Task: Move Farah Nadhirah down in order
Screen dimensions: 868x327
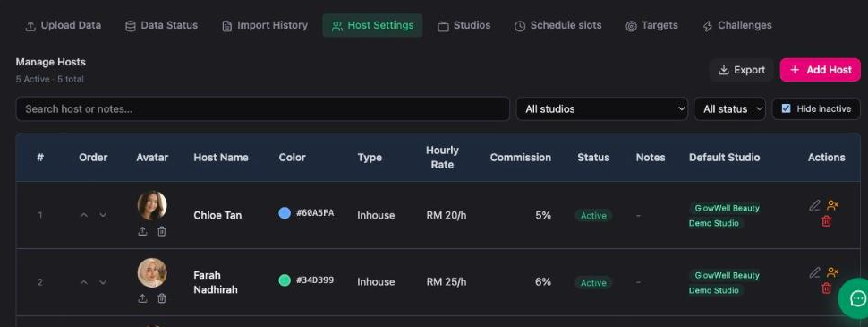Action: pos(103,282)
